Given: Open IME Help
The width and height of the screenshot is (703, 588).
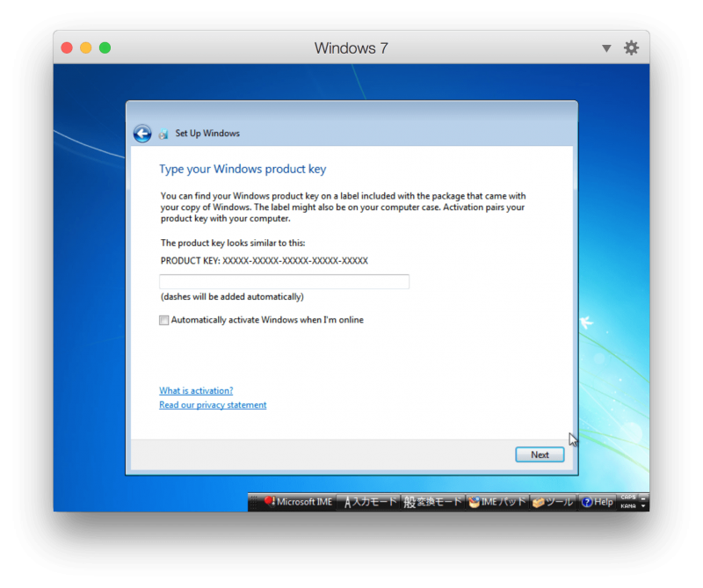Looking at the screenshot, I should [x=598, y=502].
